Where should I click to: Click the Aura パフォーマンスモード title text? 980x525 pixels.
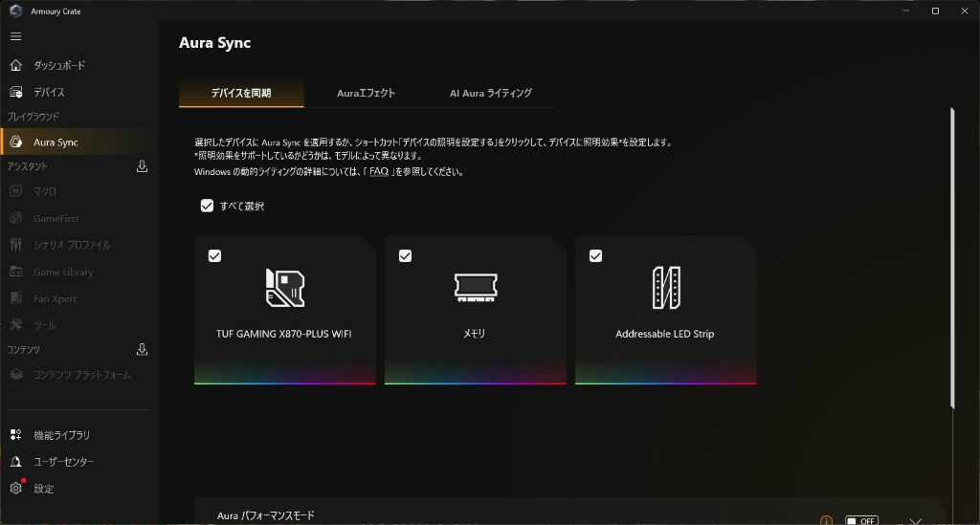pos(266,515)
